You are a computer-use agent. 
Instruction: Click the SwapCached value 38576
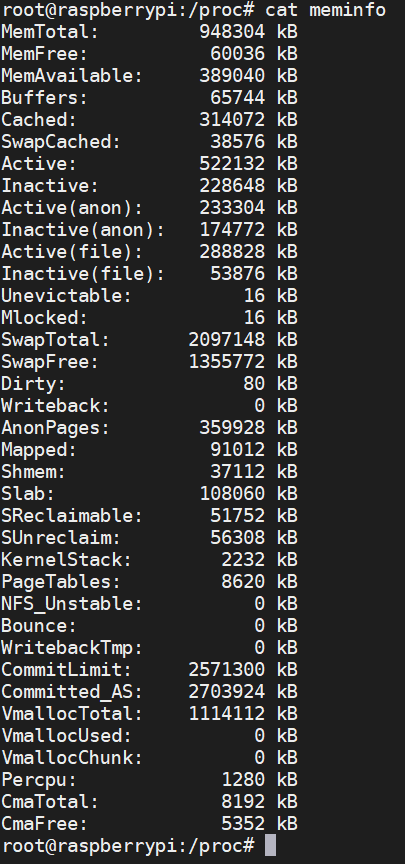click(237, 142)
